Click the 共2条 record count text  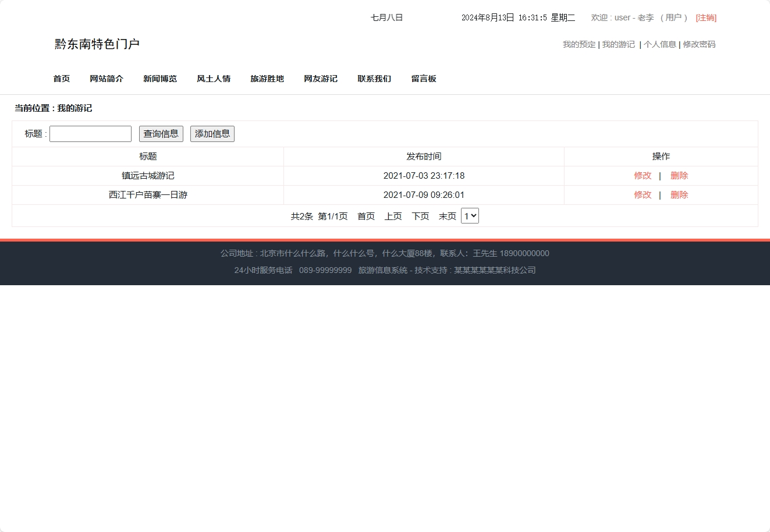point(302,217)
